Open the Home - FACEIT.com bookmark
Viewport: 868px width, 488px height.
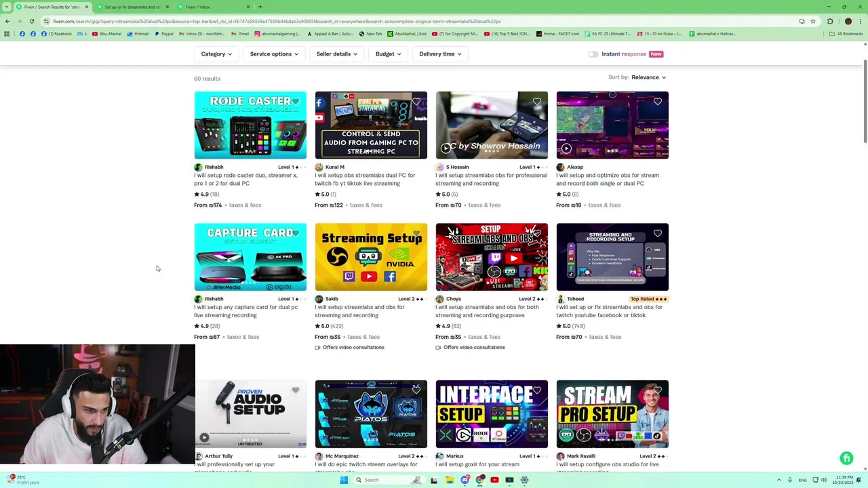tap(557, 33)
